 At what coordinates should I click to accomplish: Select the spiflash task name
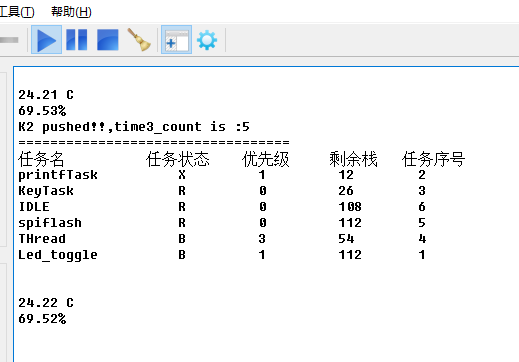point(50,223)
